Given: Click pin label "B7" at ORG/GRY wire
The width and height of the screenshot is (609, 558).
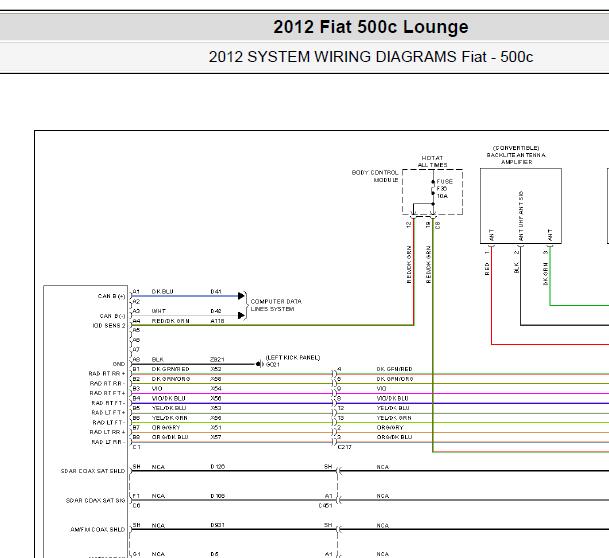Looking at the screenshot, I should click(136, 428).
